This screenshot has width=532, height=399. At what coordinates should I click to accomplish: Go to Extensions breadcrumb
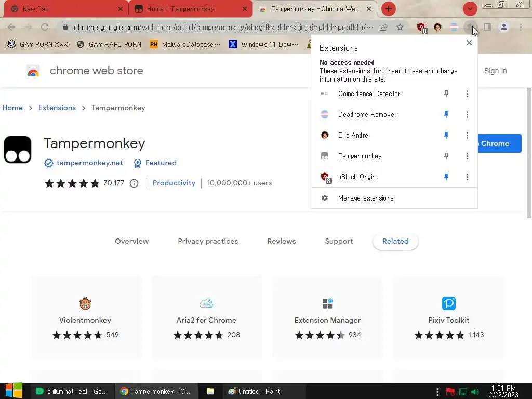tap(57, 108)
